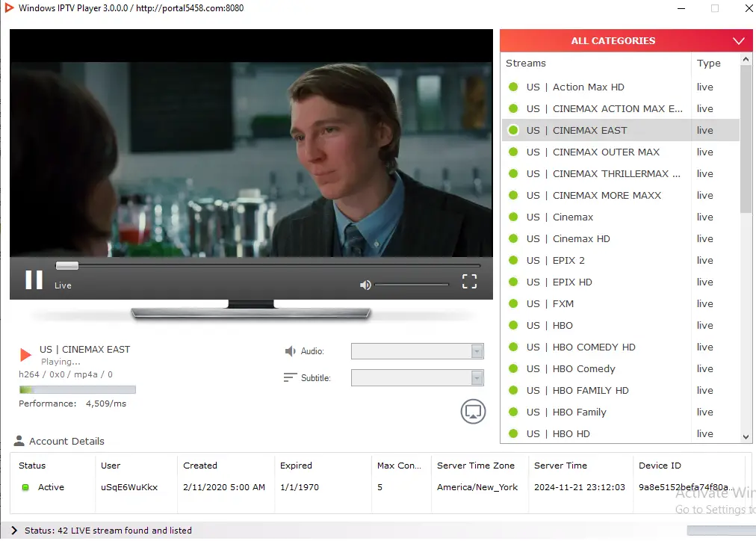The image size is (756, 541).
Task: Select server time 2024-11-21 23:12:03
Action: click(580, 487)
